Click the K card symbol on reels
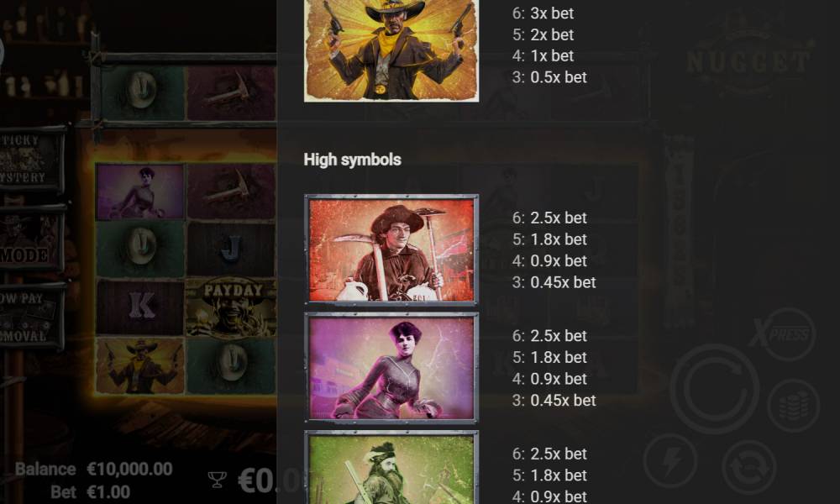 (140, 307)
